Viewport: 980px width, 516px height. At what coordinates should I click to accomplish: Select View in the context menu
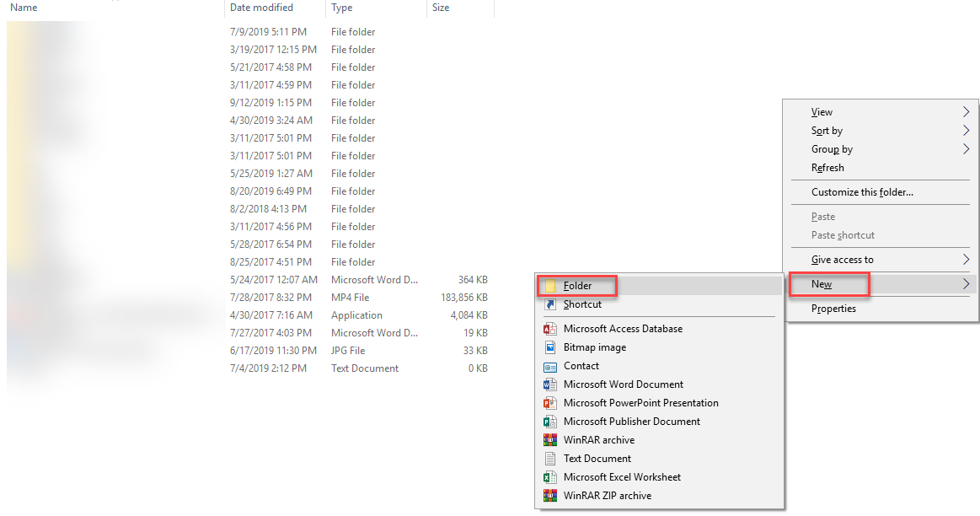pos(881,112)
